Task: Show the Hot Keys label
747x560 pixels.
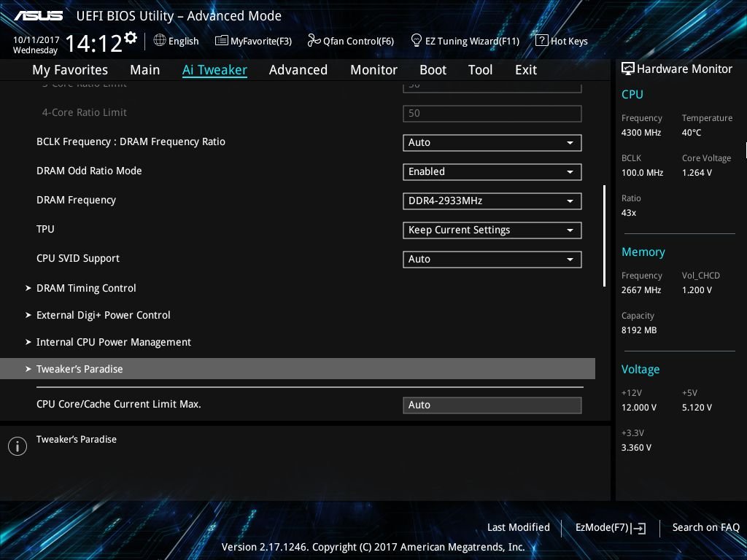Action: [x=569, y=41]
